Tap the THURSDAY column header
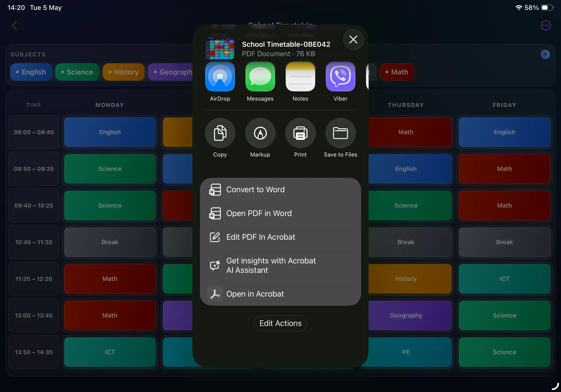561x392 pixels. pyautogui.click(x=406, y=105)
